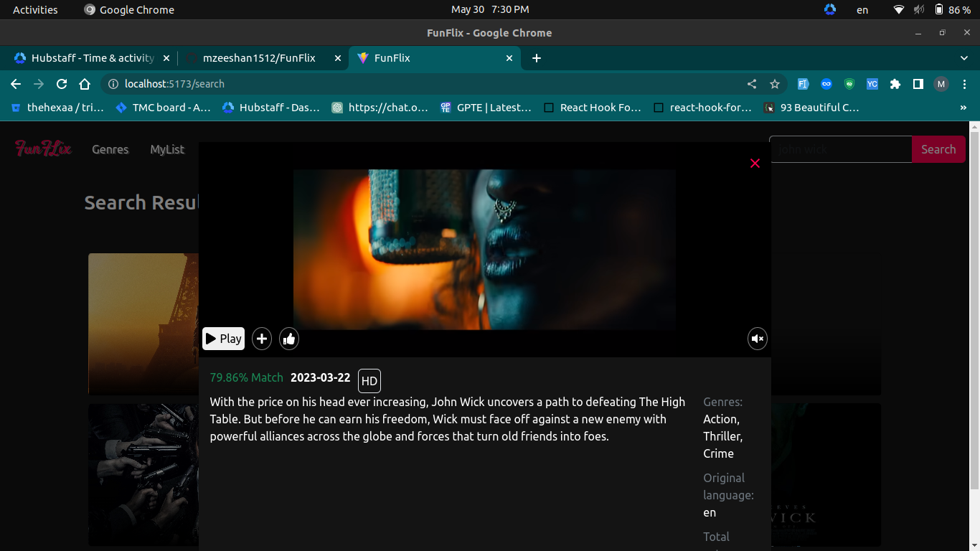View site information icon in address bar
The width and height of the screenshot is (980, 551).
113,84
